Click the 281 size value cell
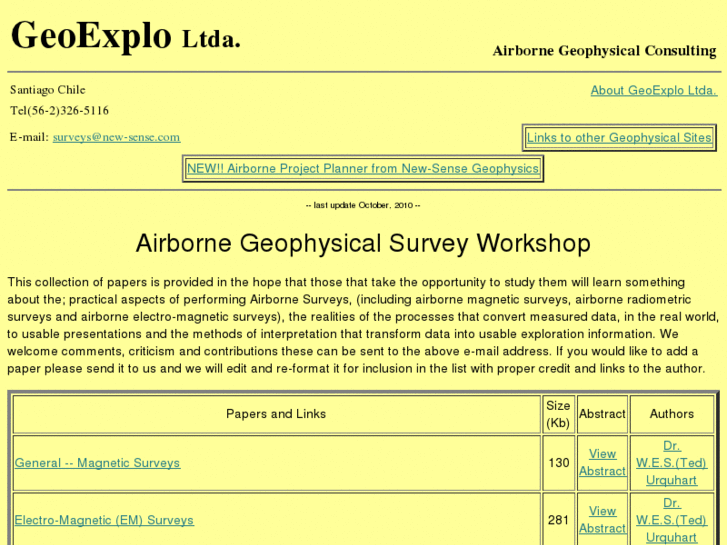This screenshot has width=727, height=545. point(558,520)
